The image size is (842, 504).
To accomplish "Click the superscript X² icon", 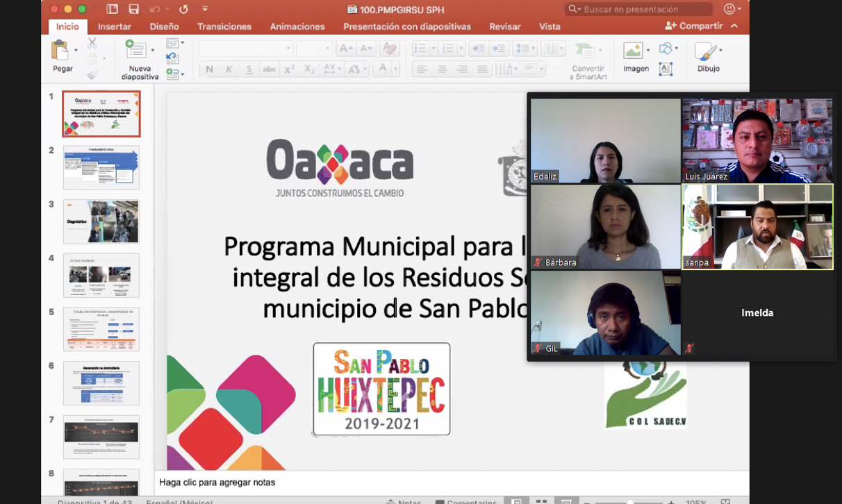I will [290, 69].
